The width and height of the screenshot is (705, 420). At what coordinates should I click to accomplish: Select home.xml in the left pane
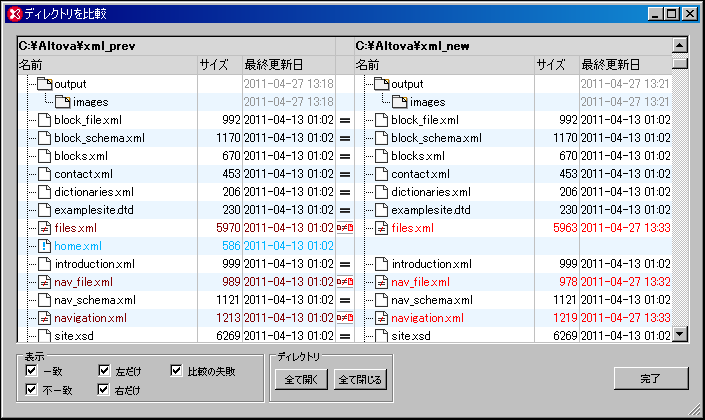pos(78,246)
